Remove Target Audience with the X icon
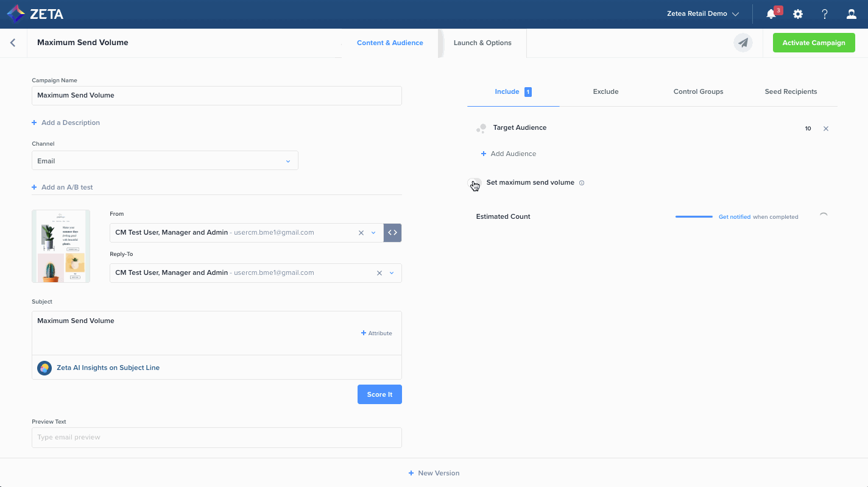Viewport: 868px width, 487px height. 826,129
